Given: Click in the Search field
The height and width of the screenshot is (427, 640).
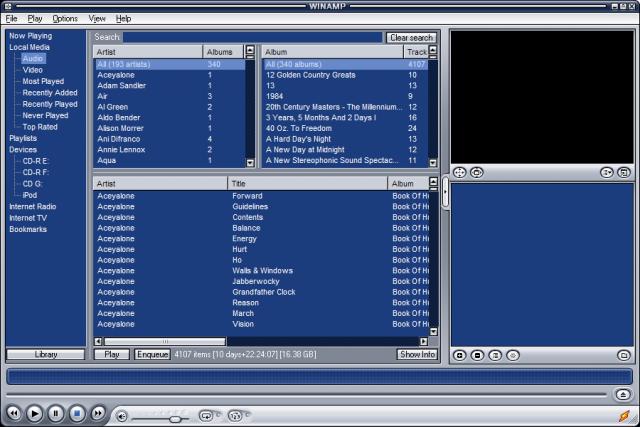Looking at the screenshot, I should [253, 38].
